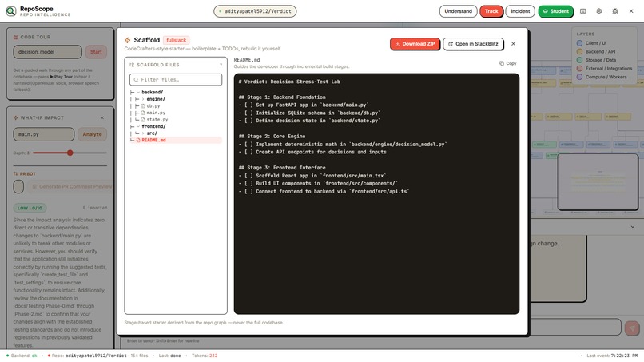Click Analyze in What-If Impact

(x=92, y=134)
